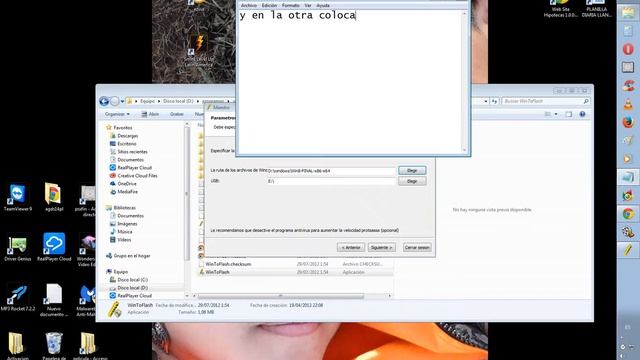Open the Ayuda menu in Notepad
The width and height of the screenshot is (640, 360).
(323, 5)
